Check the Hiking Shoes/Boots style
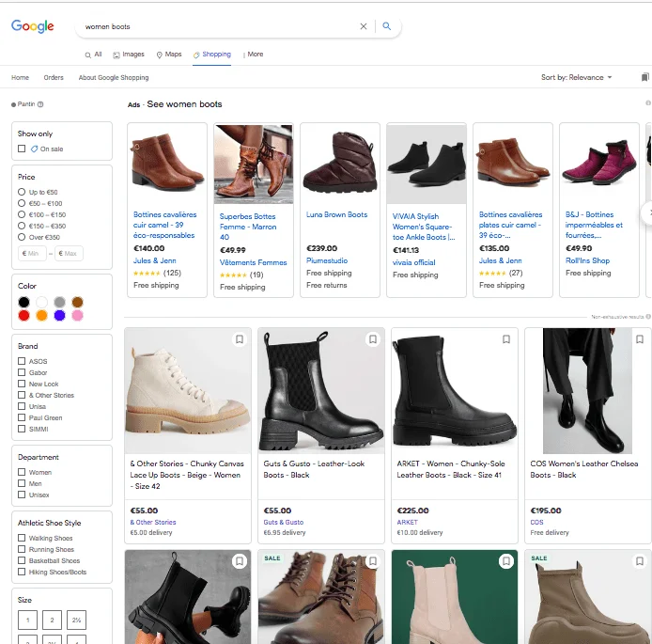This screenshot has height=644, width=652. point(22,572)
